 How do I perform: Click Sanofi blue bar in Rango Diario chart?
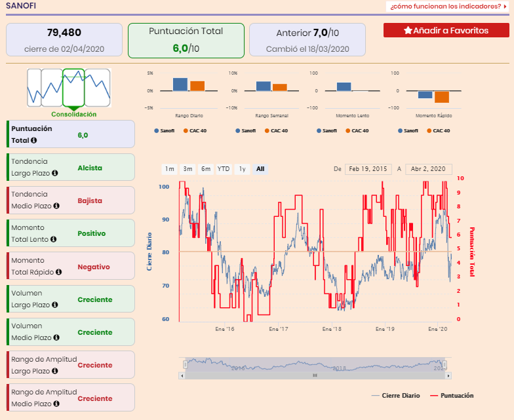[180, 85]
